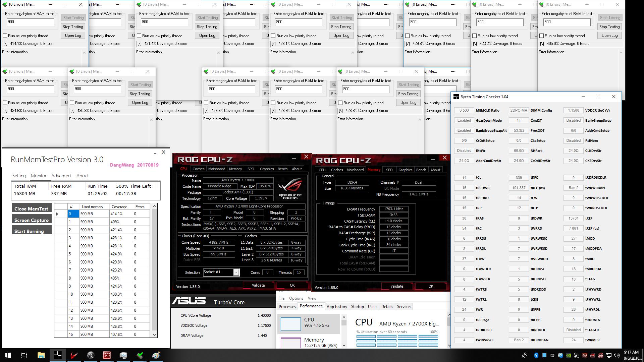The width and height of the screenshot is (644, 362).
Task: Toggle low priority thread in MemTest at 428.1% coverage
Action: point(273,36)
